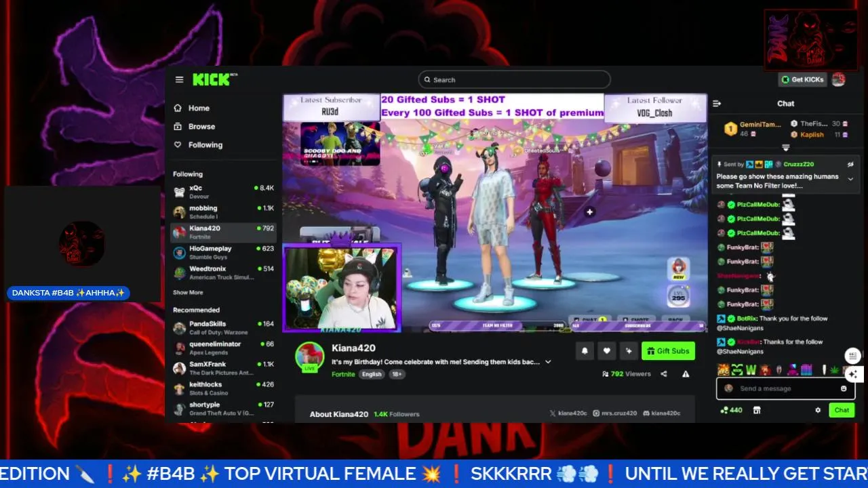Click the 440 KICKs balance

click(732, 410)
